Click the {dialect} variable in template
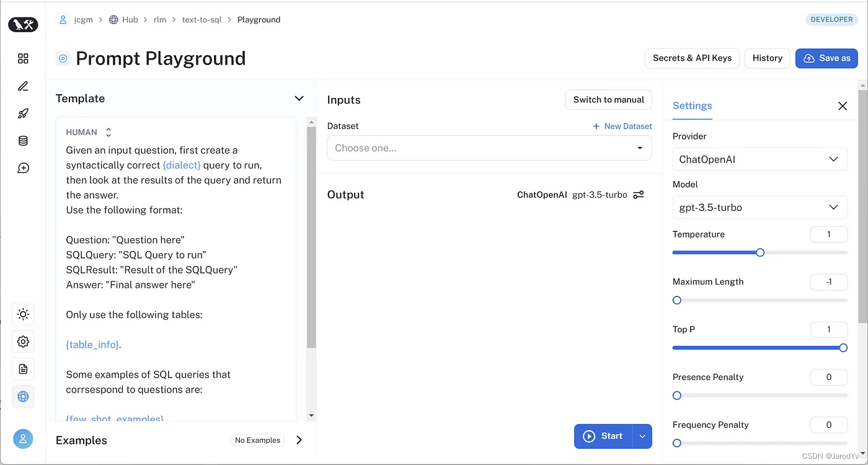868x465 pixels. click(182, 165)
